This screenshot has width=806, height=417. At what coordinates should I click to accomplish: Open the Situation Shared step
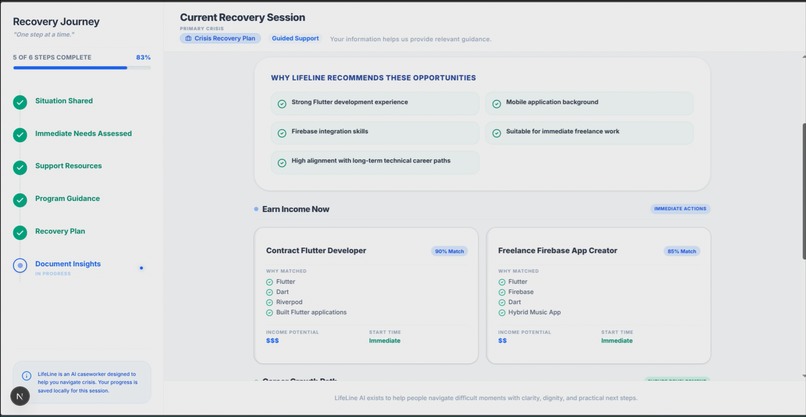pyautogui.click(x=64, y=101)
